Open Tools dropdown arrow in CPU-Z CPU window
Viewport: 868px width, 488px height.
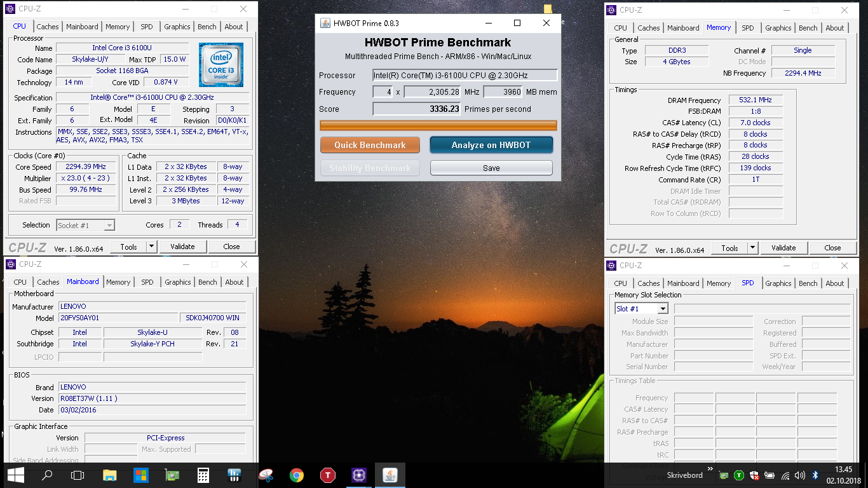[x=151, y=247]
